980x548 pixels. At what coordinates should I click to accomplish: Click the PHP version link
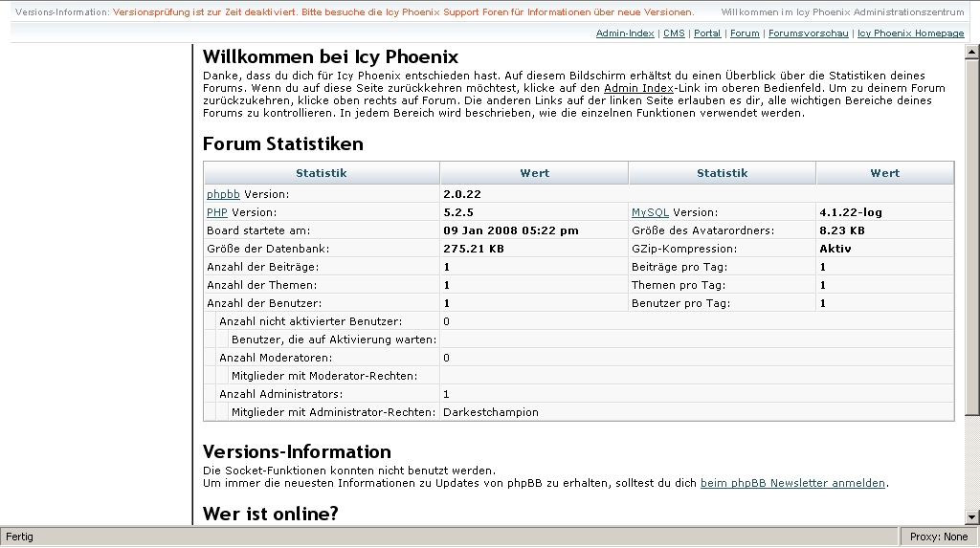tap(217, 212)
